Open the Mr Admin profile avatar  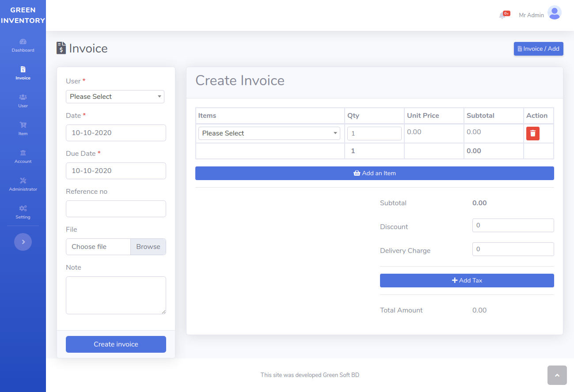pos(554,13)
